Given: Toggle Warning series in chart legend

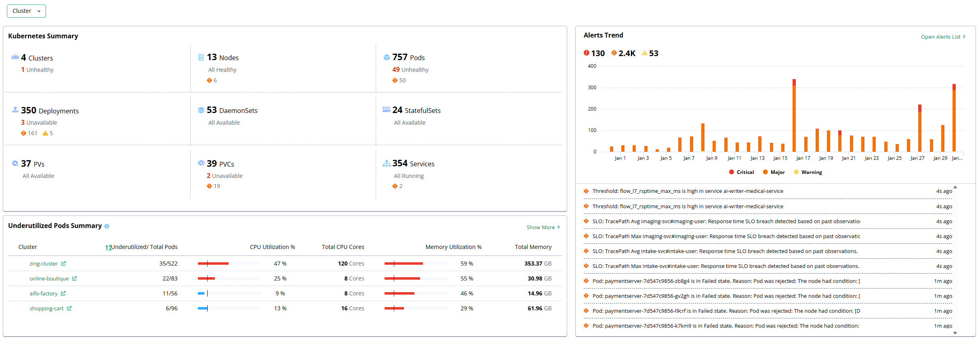Looking at the screenshot, I should (808, 172).
